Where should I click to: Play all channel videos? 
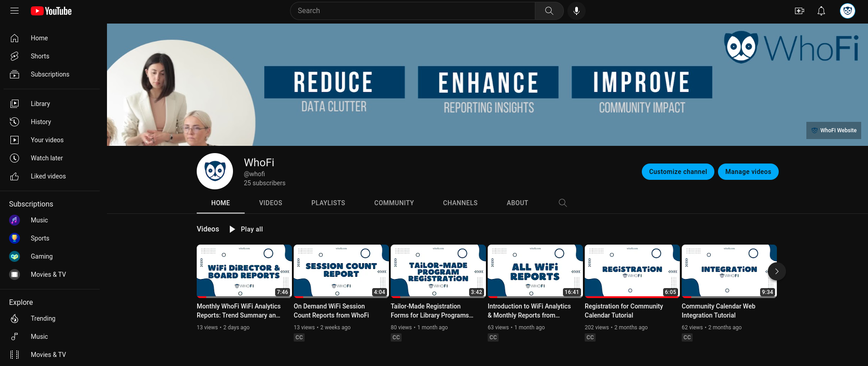click(x=246, y=229)
